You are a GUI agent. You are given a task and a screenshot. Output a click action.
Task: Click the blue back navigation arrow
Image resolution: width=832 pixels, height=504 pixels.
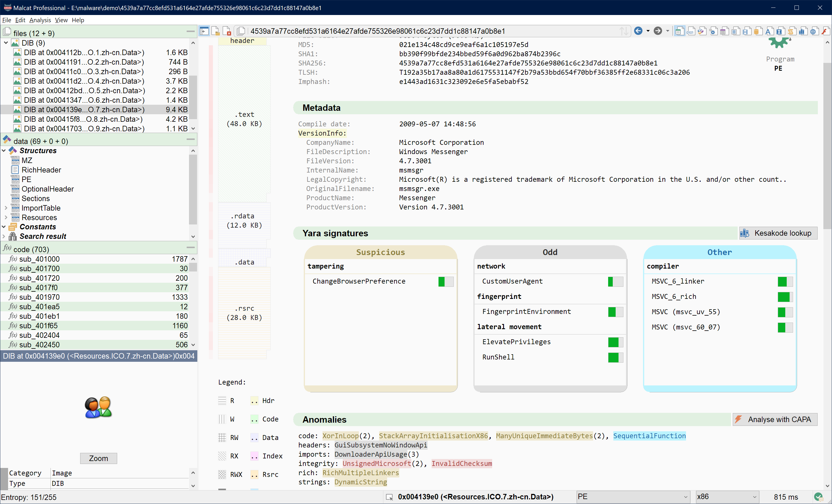638,31
